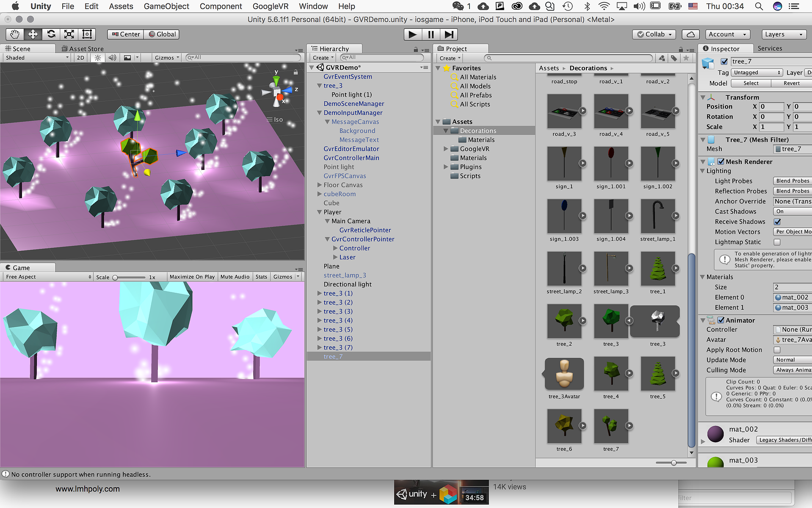The image size is (812, 508).
Task: Toggle Stats overlay in Game view
Action: [261, 277]
